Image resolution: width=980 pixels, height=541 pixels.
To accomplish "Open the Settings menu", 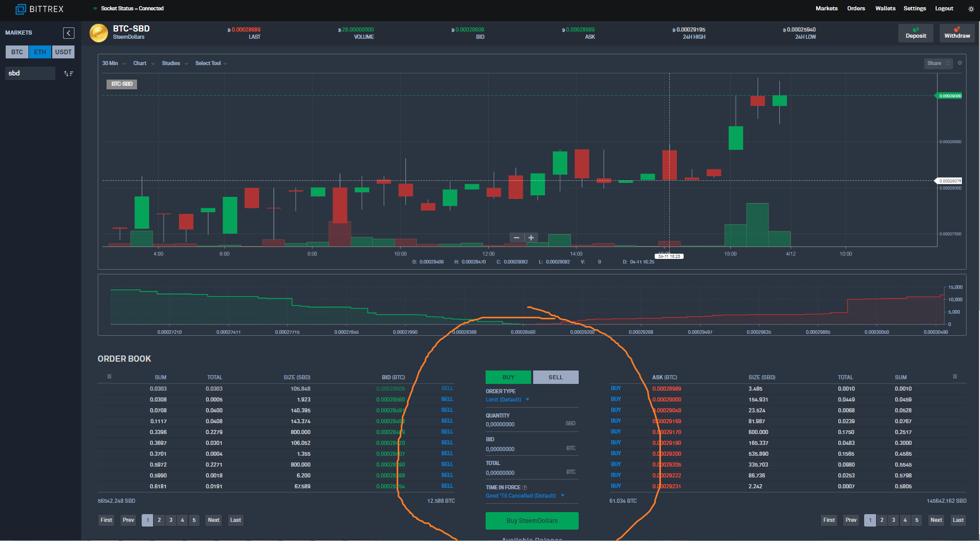I will [914, 9].
